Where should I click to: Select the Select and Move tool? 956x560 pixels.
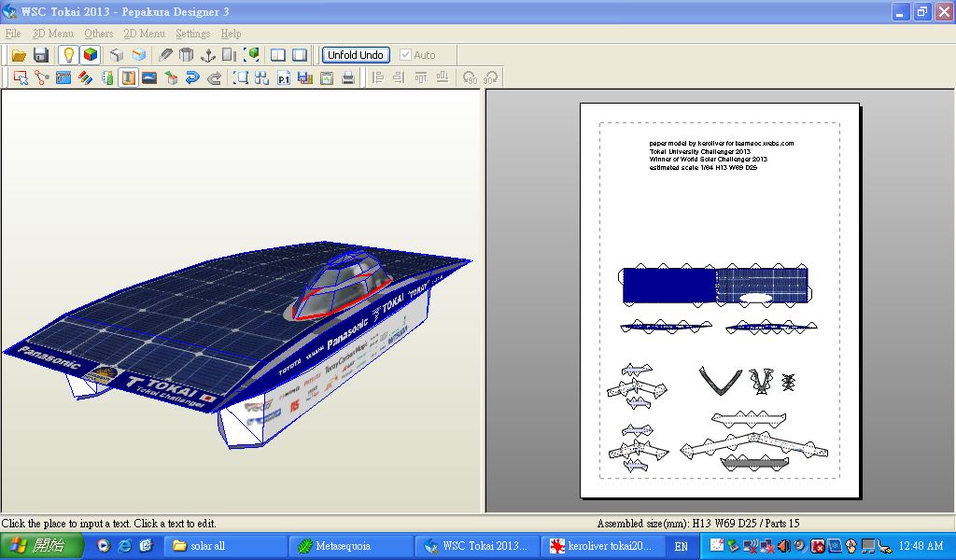tap(21, 78)
